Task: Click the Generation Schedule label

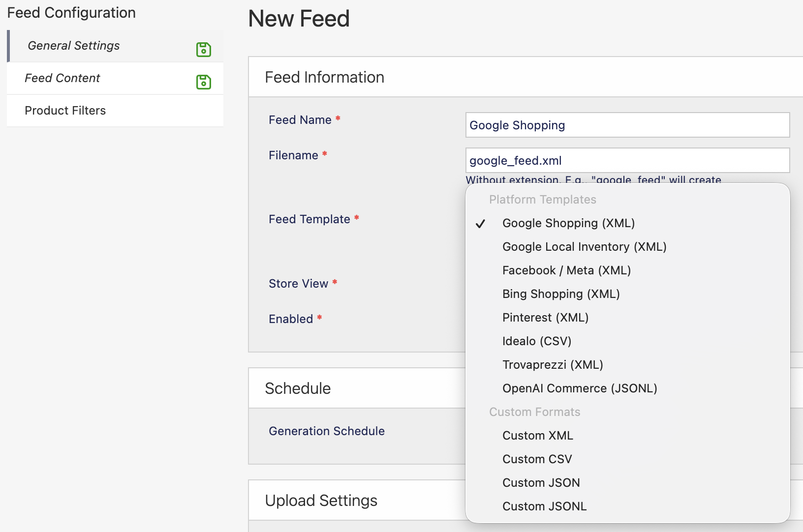Action: click(327, 431)
